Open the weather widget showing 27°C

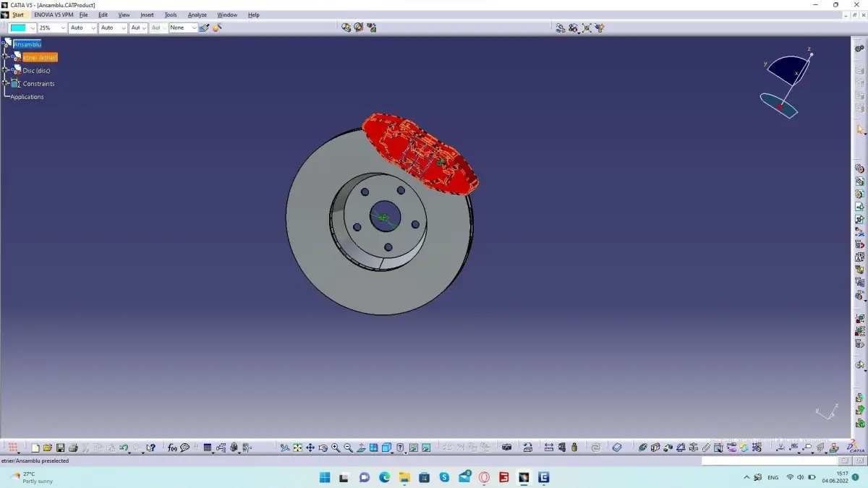32,477
